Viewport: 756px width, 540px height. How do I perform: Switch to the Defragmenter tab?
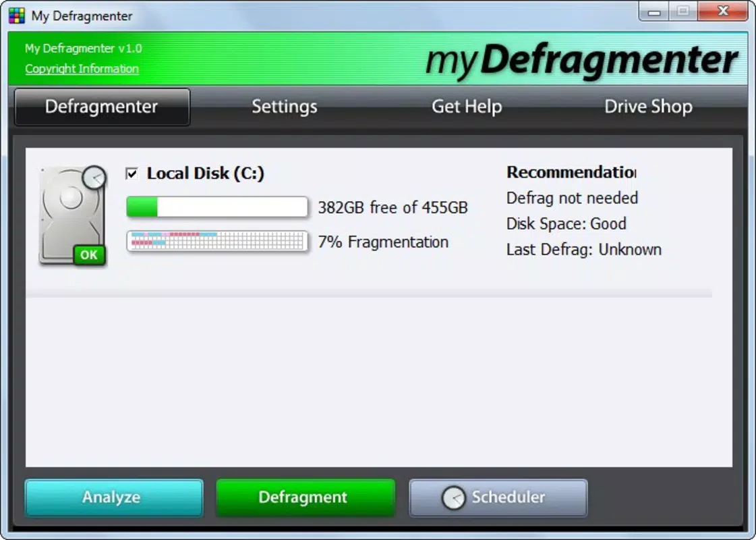(102, 107)
